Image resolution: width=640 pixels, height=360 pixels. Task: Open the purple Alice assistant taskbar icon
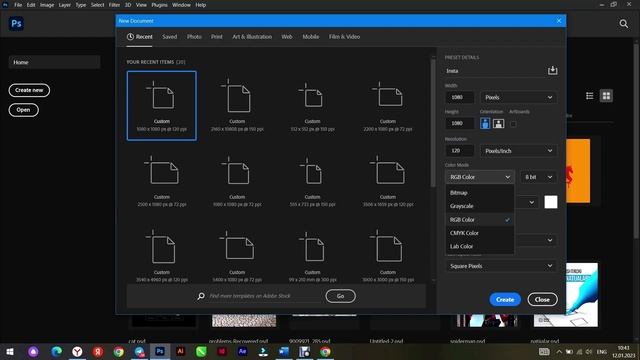click(x=33, y=351)
